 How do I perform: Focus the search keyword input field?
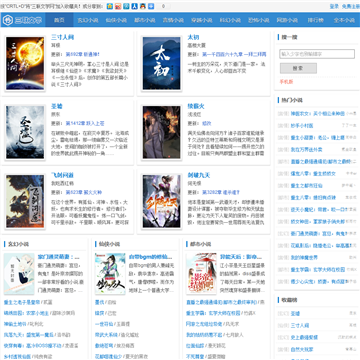tap(317, 54)
